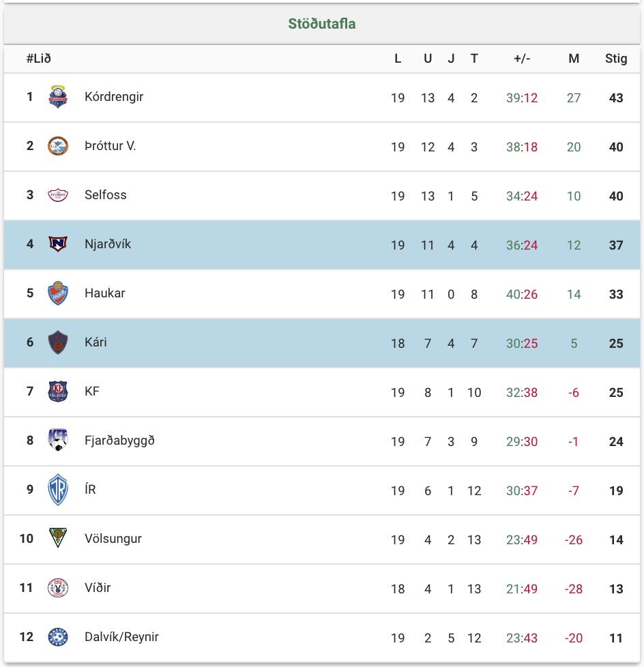The height and width of the screenshot is (667, 644).
Task: Select the highlighted Njarðvík points value 37
Action: click(616, 245)
